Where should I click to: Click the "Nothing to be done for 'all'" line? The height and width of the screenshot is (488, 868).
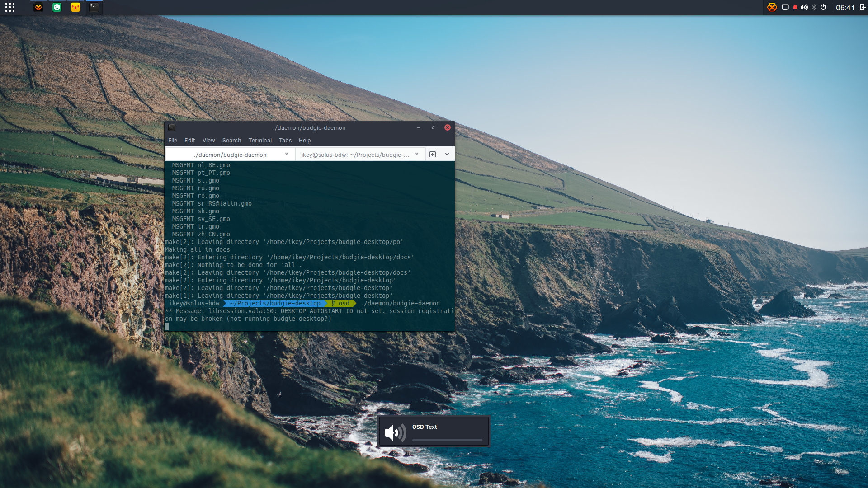click(x=234, y=265)
